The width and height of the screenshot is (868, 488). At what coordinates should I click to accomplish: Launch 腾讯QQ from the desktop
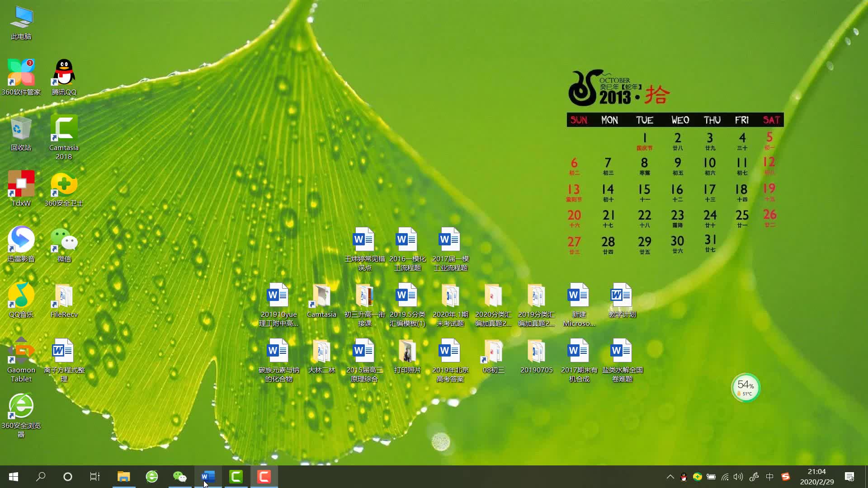pyautogui.click(x=64, y=78)
